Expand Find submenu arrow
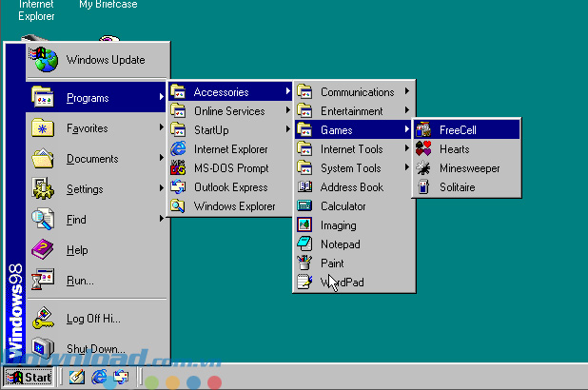 click(x=161, y=218)
